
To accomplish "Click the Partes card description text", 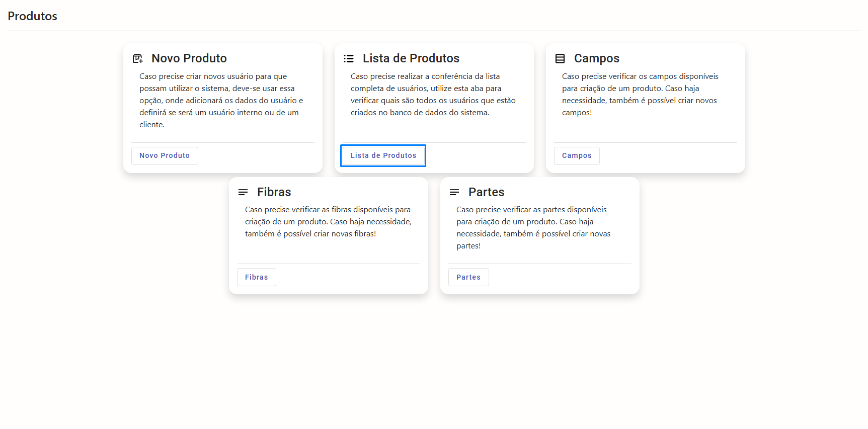I will (533, 228).
